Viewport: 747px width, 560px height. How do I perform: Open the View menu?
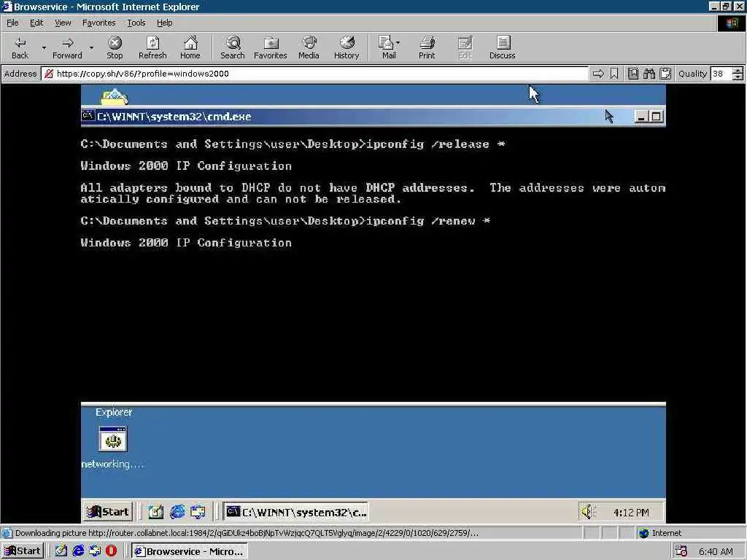click(63, 23)
